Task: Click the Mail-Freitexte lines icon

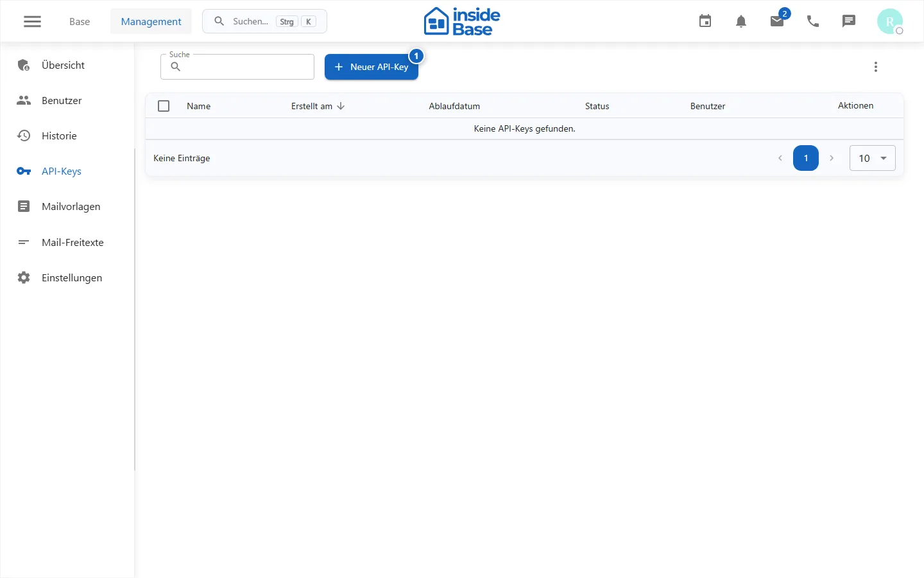Action: [x=24, y=242]
